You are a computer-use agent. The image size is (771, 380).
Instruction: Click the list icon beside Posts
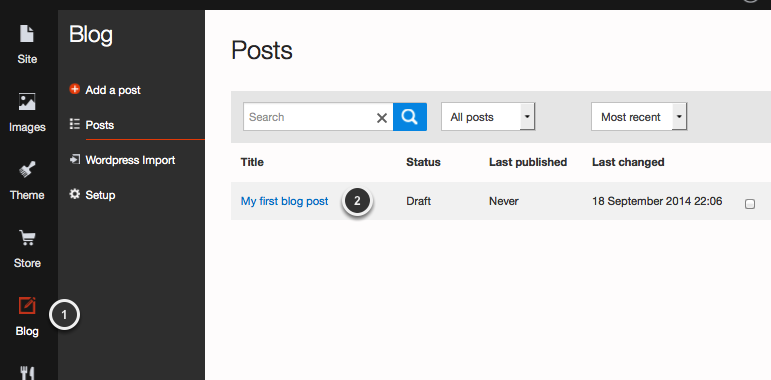click(x=75, y=124)
